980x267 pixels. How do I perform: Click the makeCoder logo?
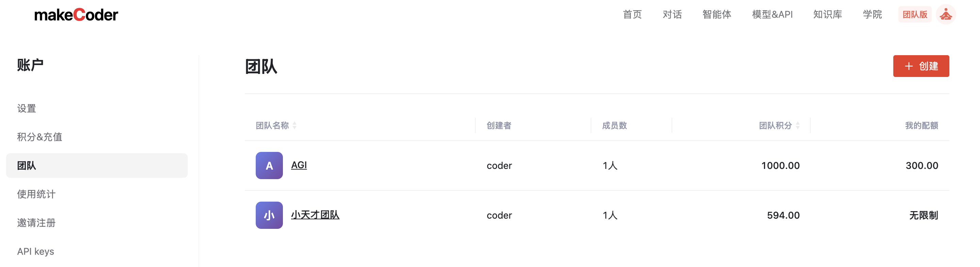(76, 15)
